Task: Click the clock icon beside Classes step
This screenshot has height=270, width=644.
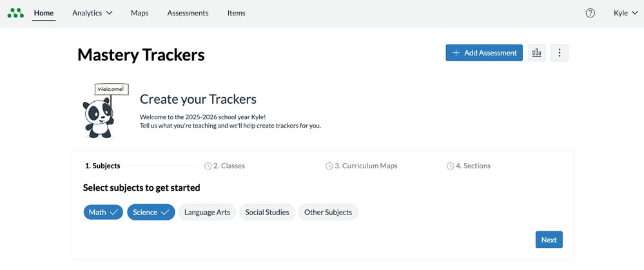Action: click(x=208, y=166)
